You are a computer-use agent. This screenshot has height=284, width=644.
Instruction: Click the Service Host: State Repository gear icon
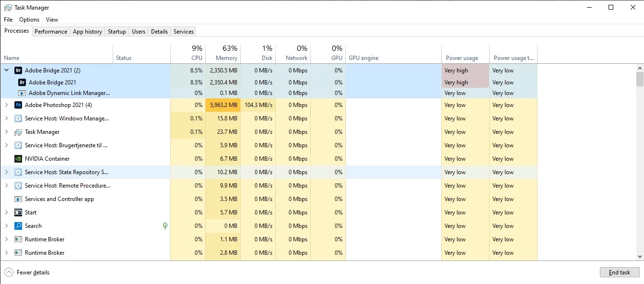tap(18, 172)
